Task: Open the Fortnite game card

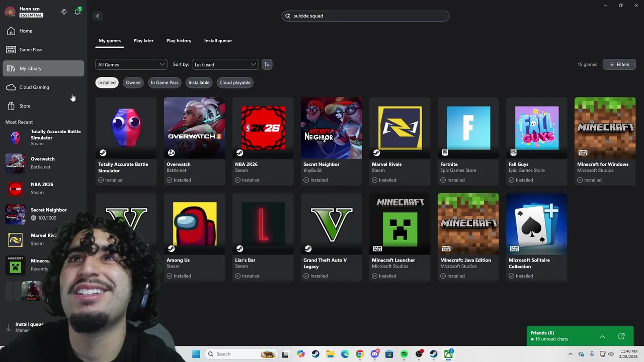Action: [x=468, y=142]
